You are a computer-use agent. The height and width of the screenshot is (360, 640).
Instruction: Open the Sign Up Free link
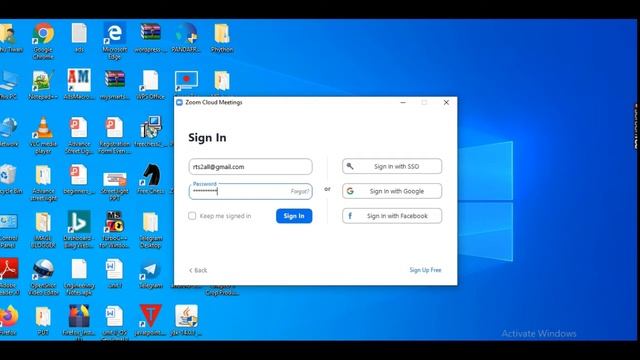click(x=425, y=270)
